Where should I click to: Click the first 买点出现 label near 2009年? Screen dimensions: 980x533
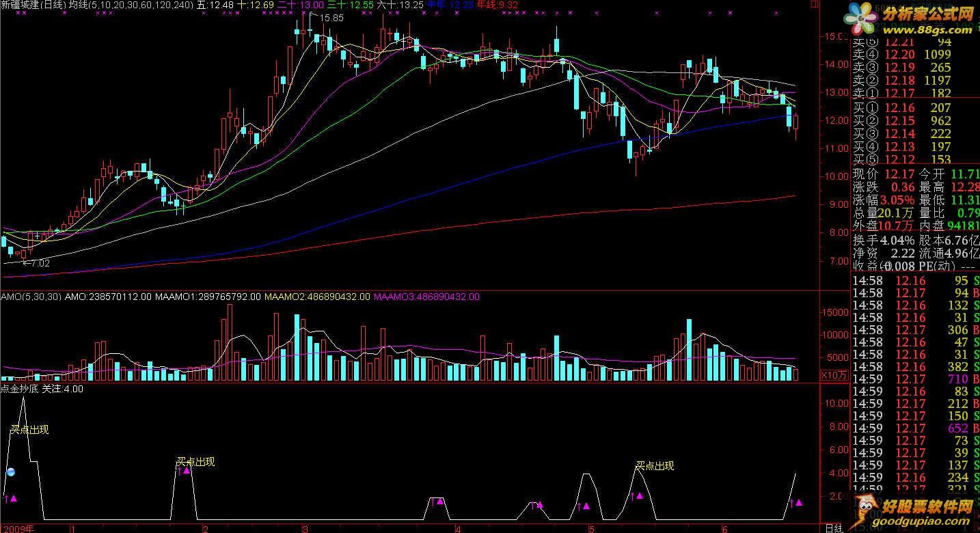(29, 430)
